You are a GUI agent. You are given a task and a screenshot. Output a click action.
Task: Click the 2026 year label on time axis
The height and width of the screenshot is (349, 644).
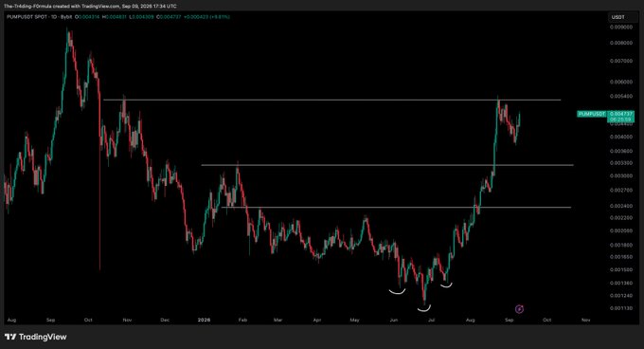(204, 320)
